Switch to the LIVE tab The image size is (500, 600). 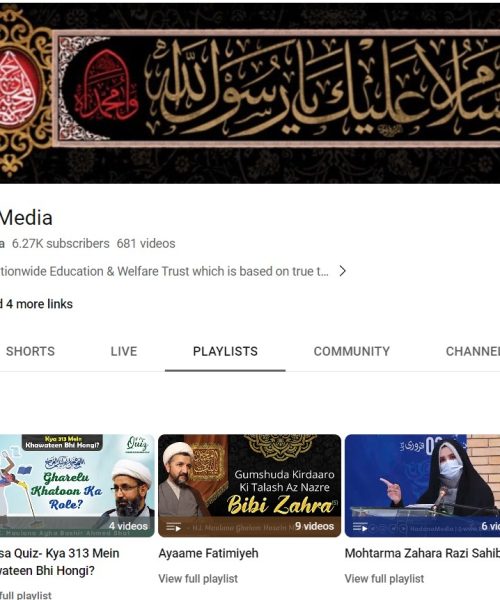point(124,351)
